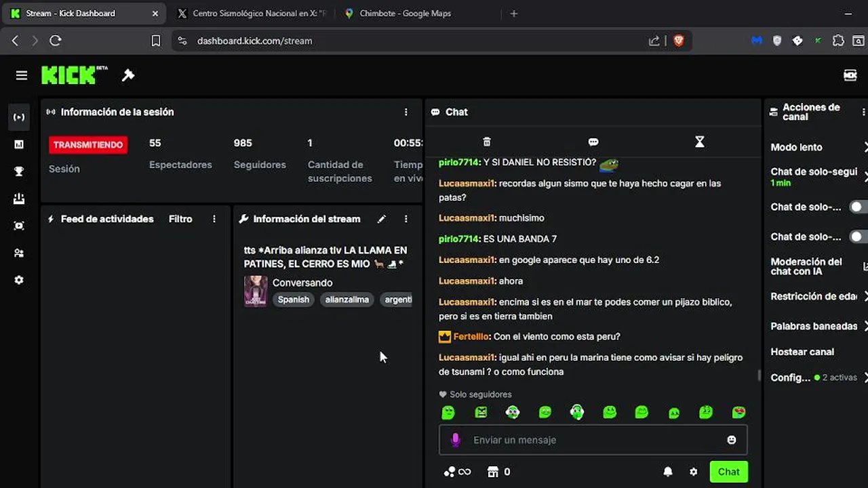Click the chat scrollbar thumb
Viewport: 868px width, 488px height.
tap(759, 375)
